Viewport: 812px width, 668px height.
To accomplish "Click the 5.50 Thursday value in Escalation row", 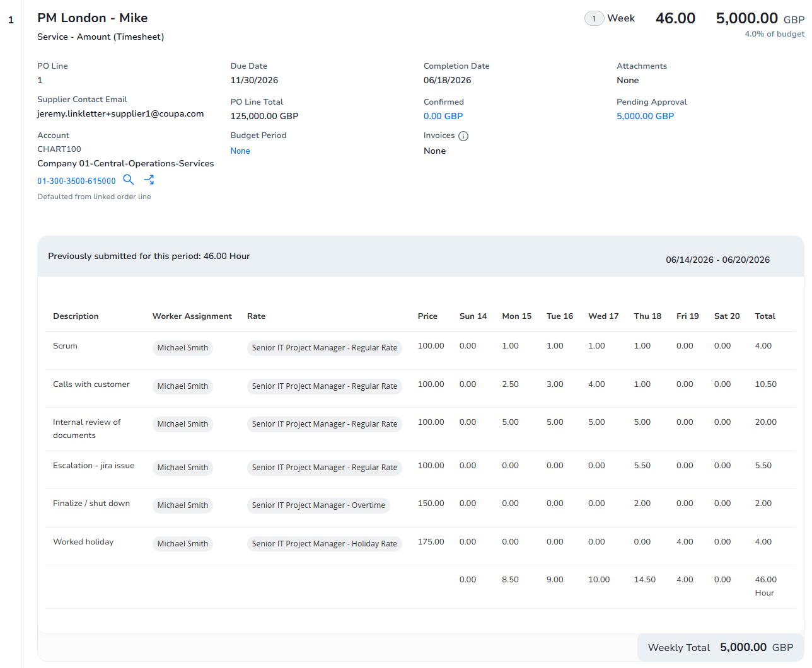I will [x=642, y=466].
